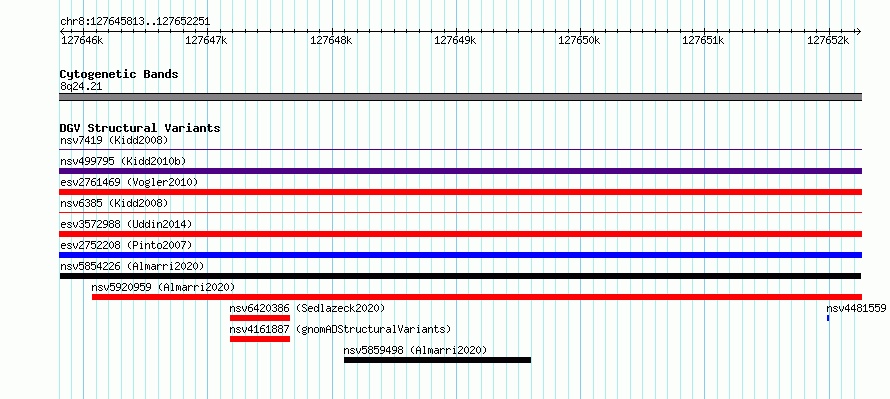Click the purple nsv499795 variant bar
The height and width of the screenshot is (399, 890).
460,171
